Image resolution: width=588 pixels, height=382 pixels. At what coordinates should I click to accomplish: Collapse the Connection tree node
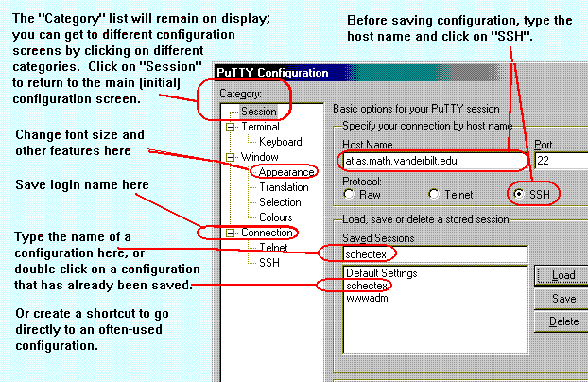[230, 233]
